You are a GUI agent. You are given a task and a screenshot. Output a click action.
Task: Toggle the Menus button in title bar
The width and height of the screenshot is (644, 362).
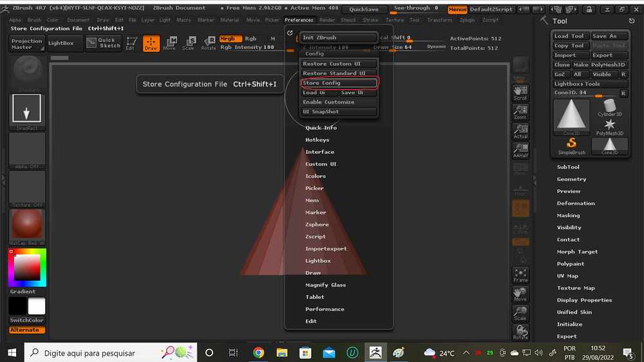coord(457,9)
